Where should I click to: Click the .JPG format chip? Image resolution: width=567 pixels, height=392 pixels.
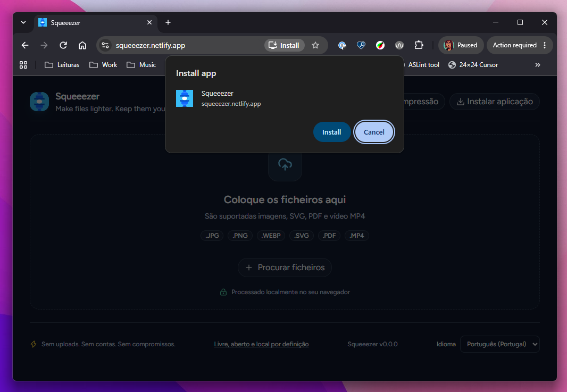coord(212,236)
